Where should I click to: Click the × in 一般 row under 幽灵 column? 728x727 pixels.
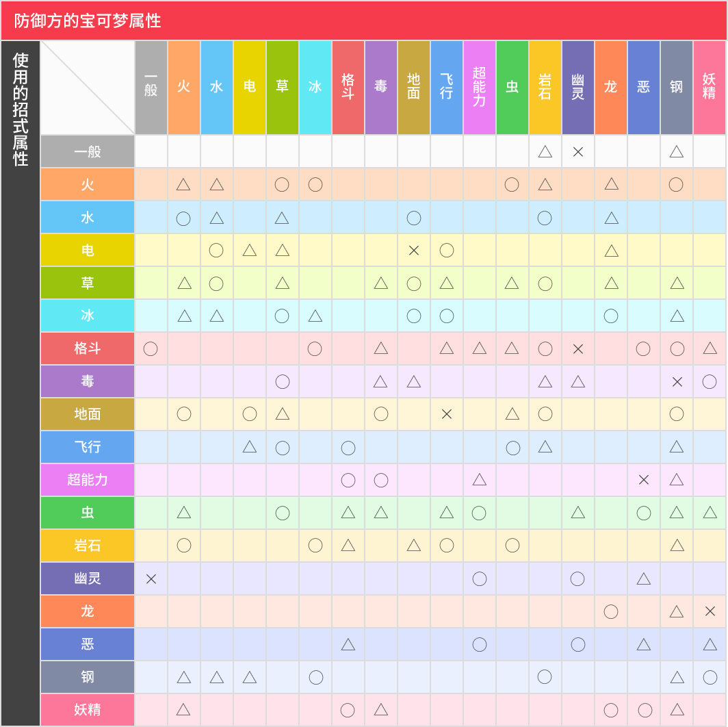578,151
